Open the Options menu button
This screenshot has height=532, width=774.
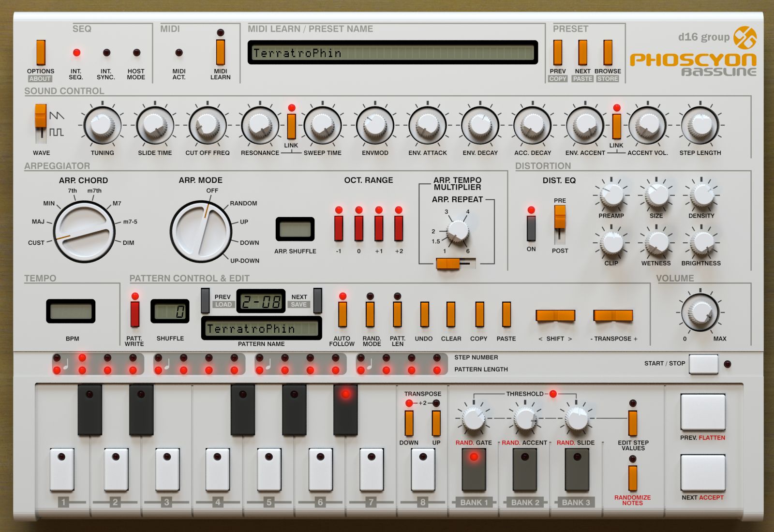[41, 53]
